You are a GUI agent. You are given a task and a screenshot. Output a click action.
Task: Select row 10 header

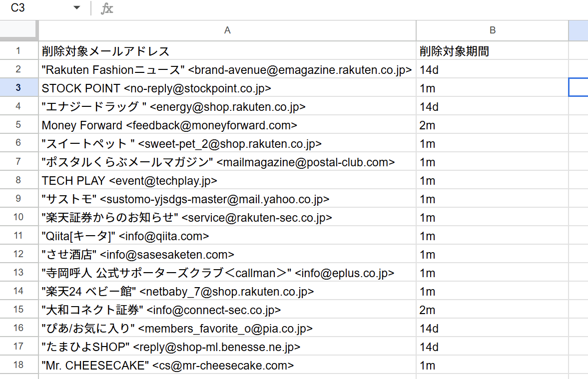point(19,217)
